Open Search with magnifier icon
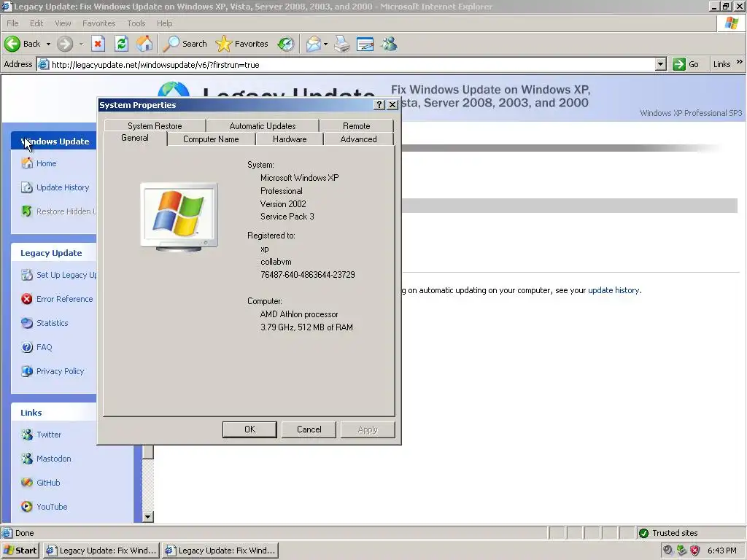The height and width of the screenshot is (560, 747). point(171,44)
